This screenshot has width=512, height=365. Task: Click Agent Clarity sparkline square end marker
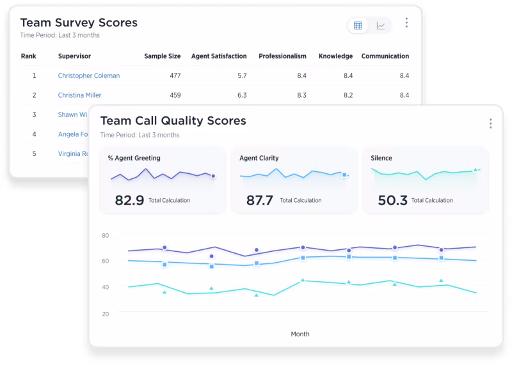(344, 175)
